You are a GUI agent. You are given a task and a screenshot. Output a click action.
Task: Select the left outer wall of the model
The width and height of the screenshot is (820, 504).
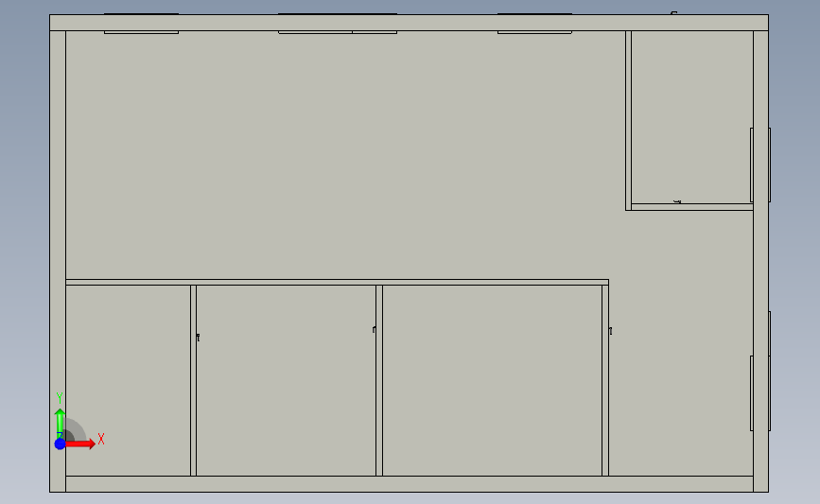pos(58,261)
